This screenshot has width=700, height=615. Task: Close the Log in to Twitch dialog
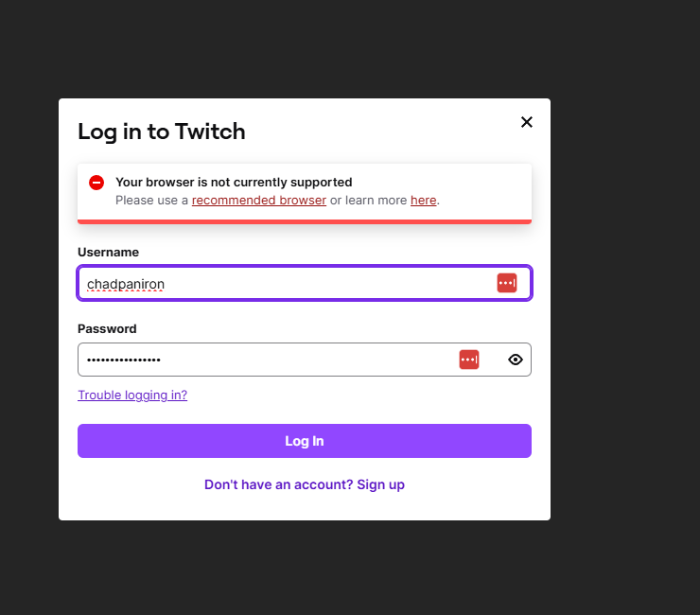pos(527,122)
